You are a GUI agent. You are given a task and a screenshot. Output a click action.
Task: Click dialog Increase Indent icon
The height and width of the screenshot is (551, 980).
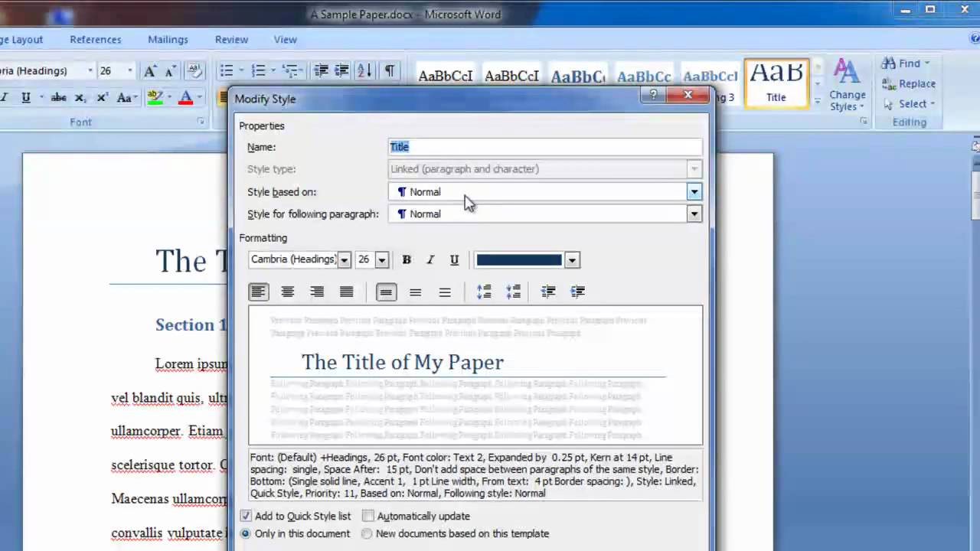tap(577, 292)
